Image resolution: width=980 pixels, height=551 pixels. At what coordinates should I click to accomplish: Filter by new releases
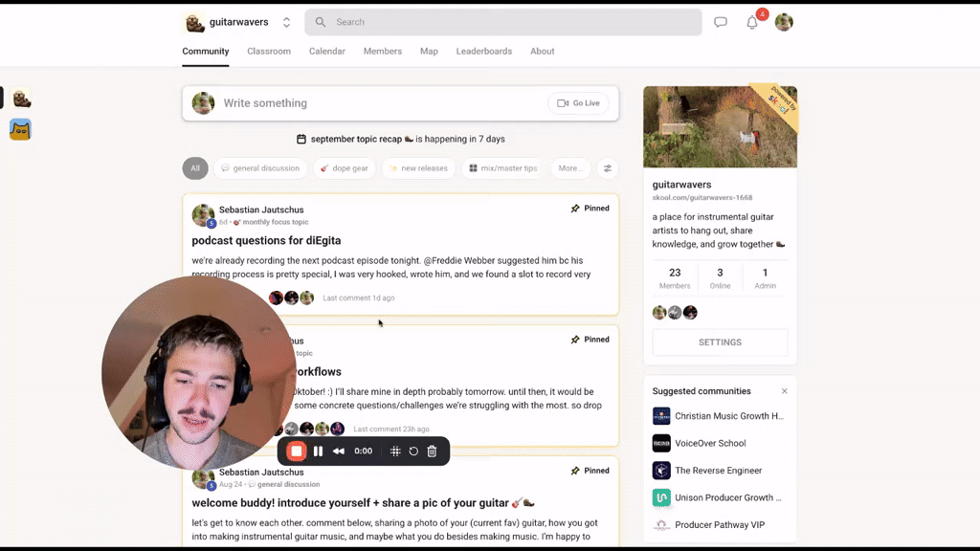(x=418, y=168)
